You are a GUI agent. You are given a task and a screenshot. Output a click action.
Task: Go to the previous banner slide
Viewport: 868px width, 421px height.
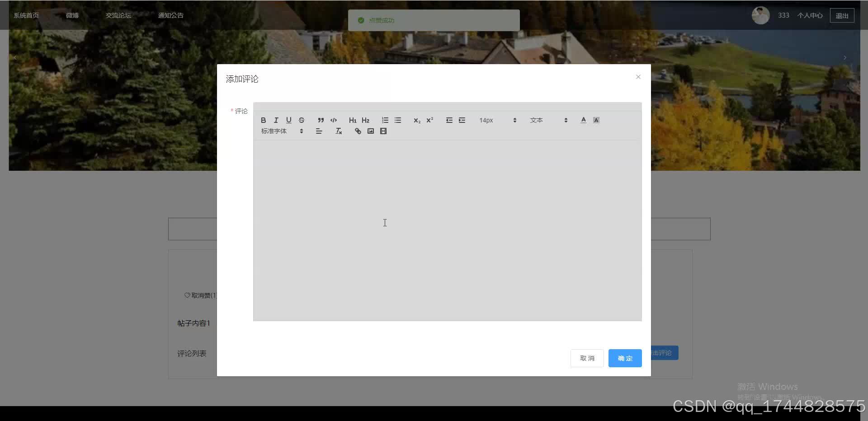click(15, 58)
